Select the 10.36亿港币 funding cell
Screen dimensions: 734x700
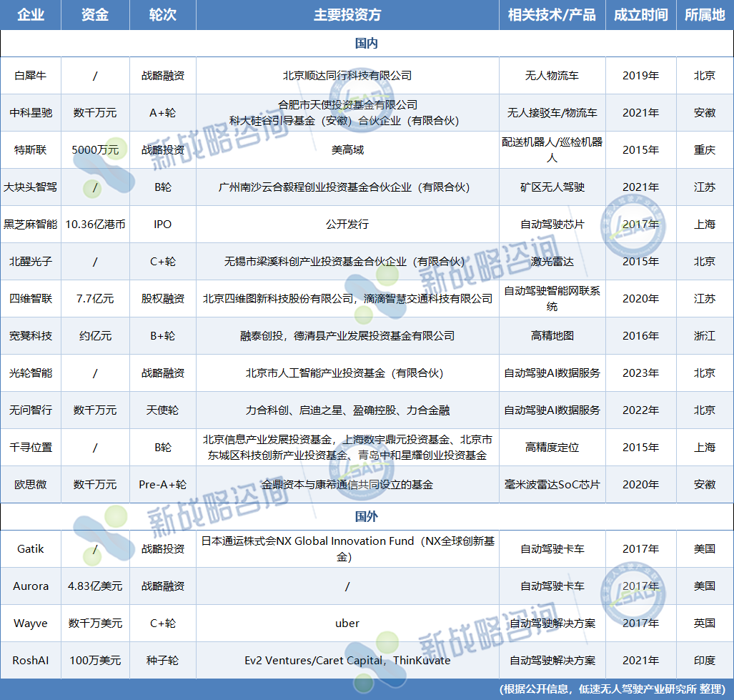[95, 225]
